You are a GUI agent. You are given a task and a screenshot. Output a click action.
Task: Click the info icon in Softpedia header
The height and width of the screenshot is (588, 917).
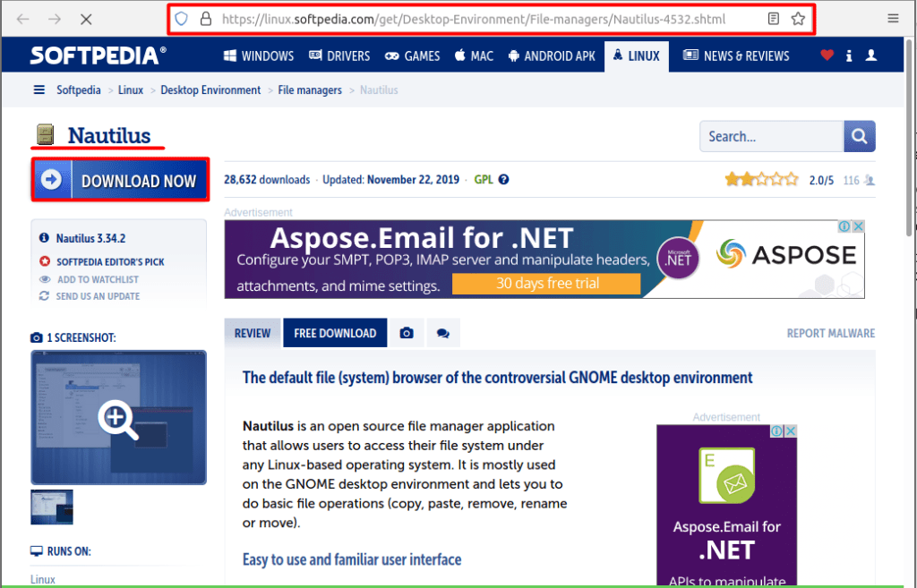click(x=849, y=55)
